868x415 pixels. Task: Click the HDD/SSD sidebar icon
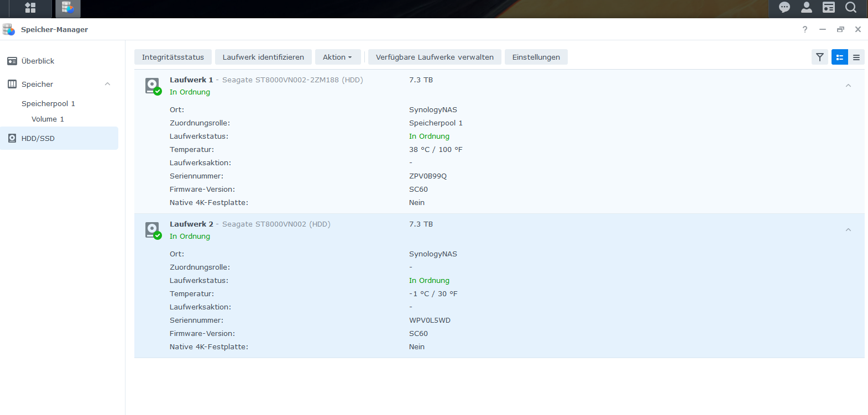[12, 138]
